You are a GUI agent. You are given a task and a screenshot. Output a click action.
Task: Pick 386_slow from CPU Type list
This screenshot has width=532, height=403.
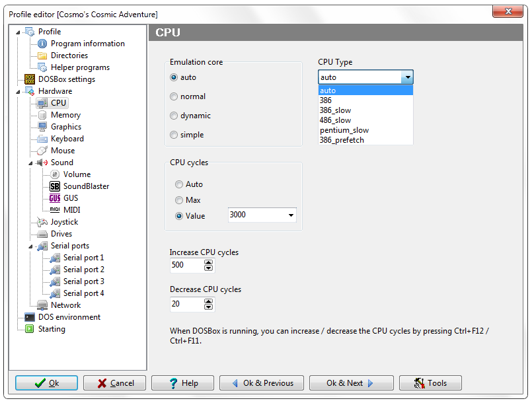[365, 110]
